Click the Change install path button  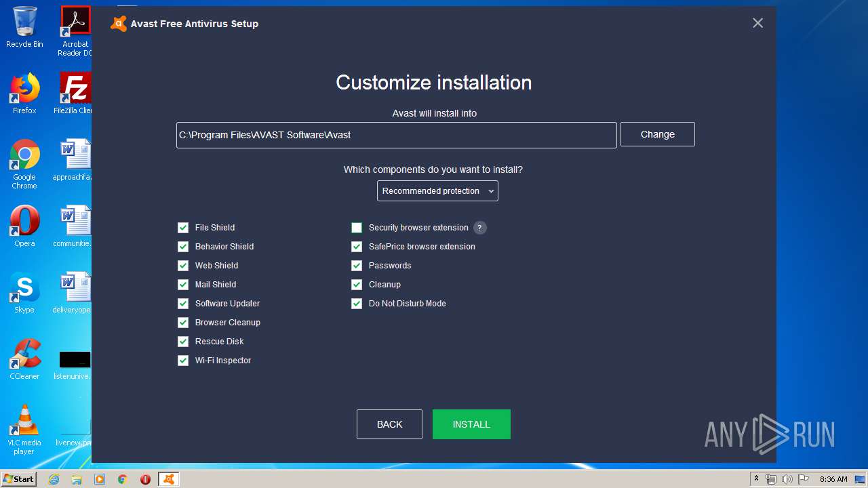coord(658,134)
